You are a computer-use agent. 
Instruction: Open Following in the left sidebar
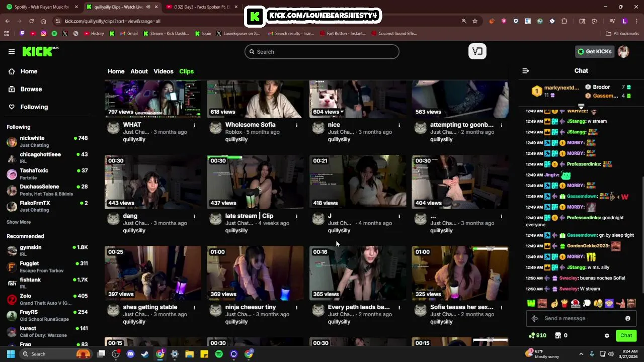point(28,107)
